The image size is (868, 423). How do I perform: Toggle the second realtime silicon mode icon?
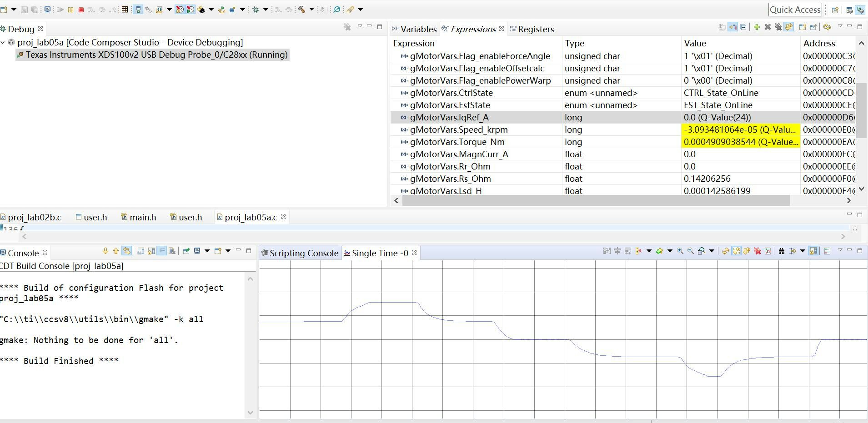(x=191, y=10)
